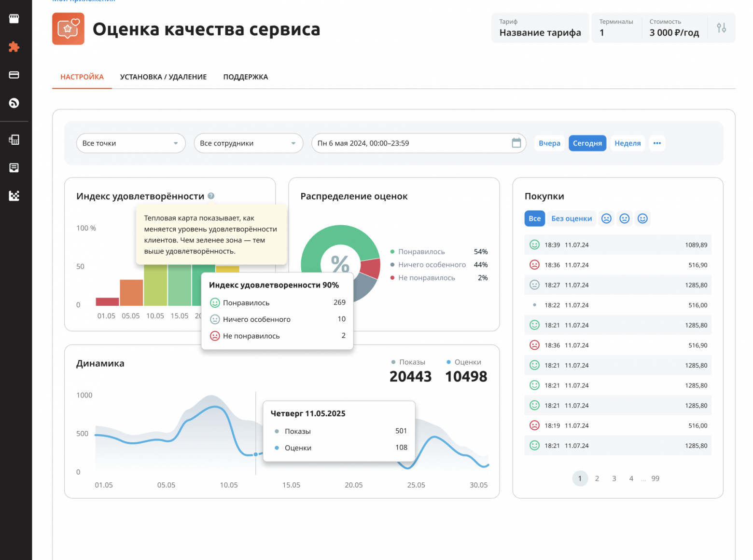Open the three-dots more periods button
The image size is (753, 560).
click(x=657, y=143)
